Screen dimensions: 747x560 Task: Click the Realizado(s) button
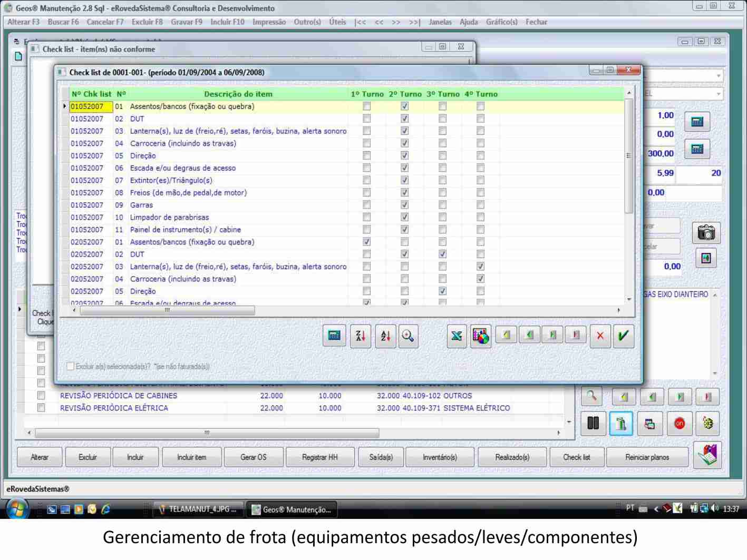click(x=512, y=457)
